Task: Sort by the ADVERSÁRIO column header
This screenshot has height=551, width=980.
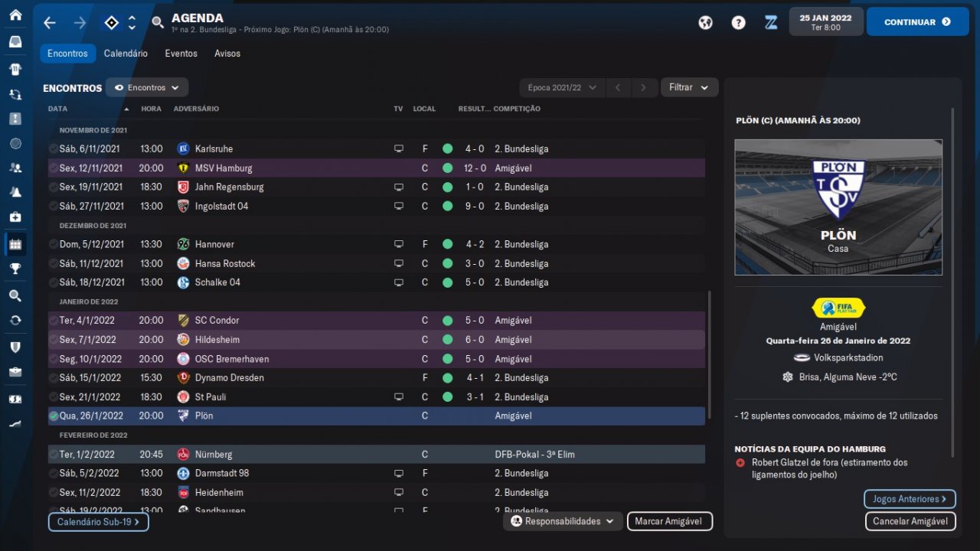Action: [x=196, y=109]
